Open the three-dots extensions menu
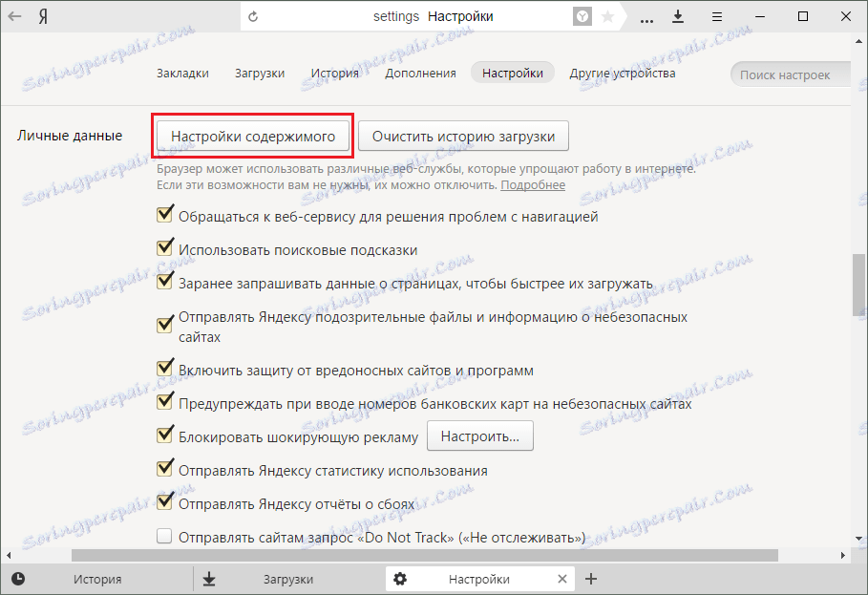This screenshot has height=595, width=868. pyautogui.click(x=646, y=20)
